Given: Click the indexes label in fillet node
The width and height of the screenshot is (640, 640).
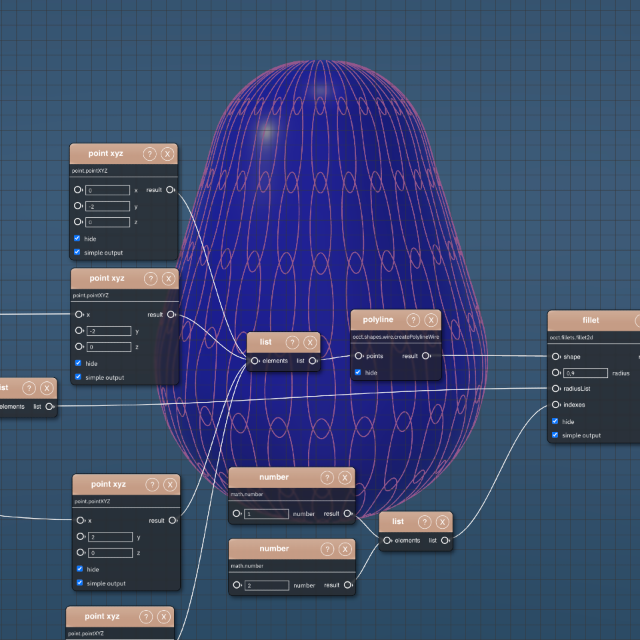Looking at the screenshot, I should (574, 404).
